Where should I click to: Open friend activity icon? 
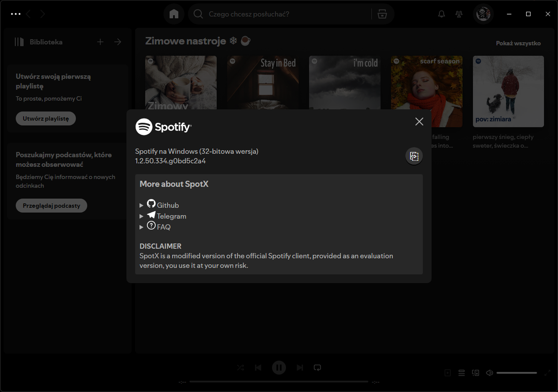459,14
